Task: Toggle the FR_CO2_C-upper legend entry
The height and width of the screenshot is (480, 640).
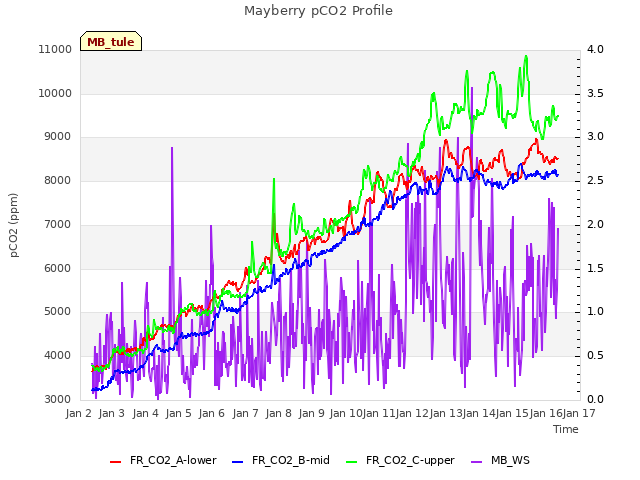Action: 400,460
